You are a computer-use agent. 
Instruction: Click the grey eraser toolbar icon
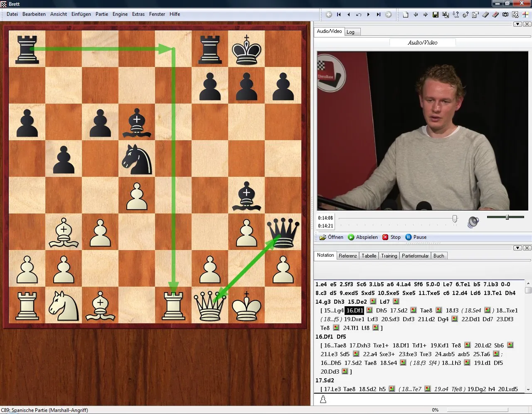[485, 15]
